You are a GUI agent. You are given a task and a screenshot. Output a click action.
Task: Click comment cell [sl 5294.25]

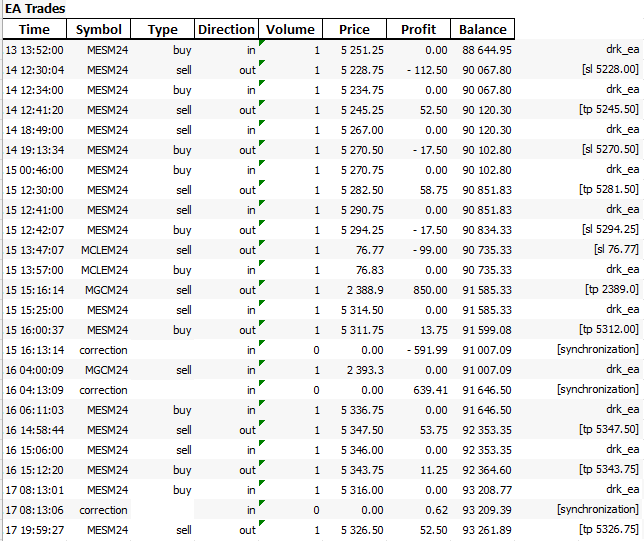pyautogui.click(x=610, y=229)
